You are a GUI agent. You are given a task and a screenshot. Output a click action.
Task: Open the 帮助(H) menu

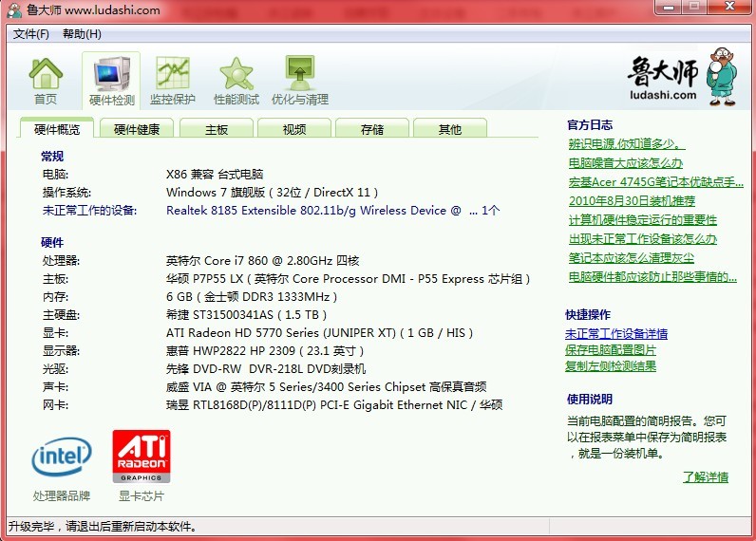tap(82, 34)
